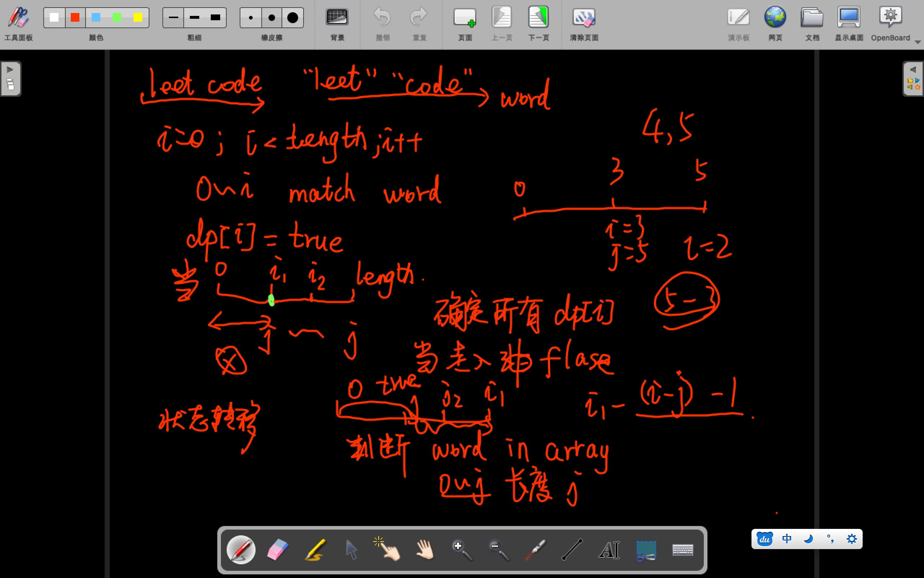This screenshot has height=578, width=924.
Task: Select the green pen color
Action: pyautogui.click(x=117, y=18)
